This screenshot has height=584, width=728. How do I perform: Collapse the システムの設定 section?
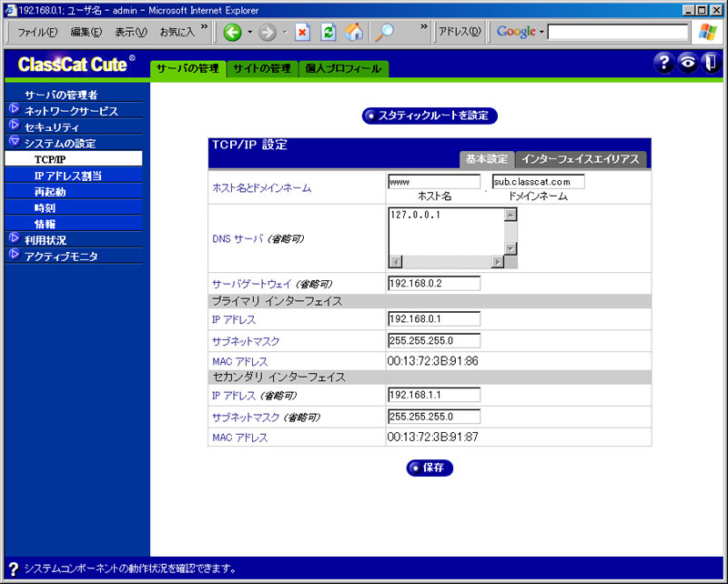tap(15, 141)
